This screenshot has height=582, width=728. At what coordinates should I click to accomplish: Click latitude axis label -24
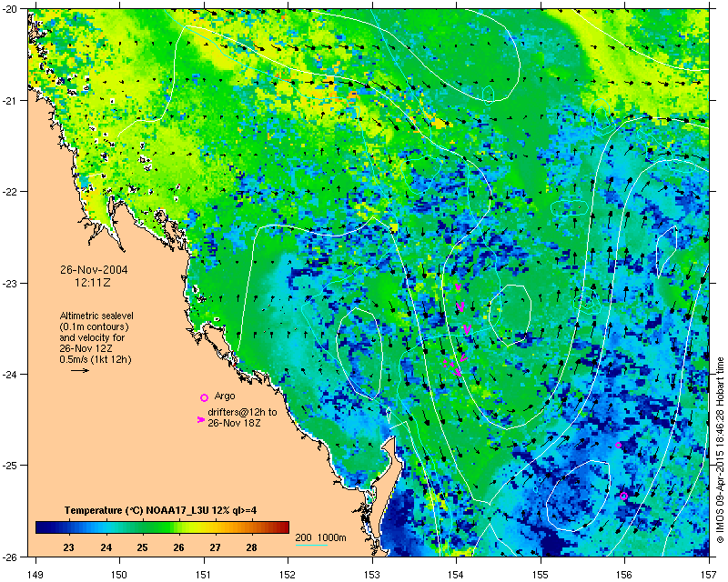click(x=11, y=374)
